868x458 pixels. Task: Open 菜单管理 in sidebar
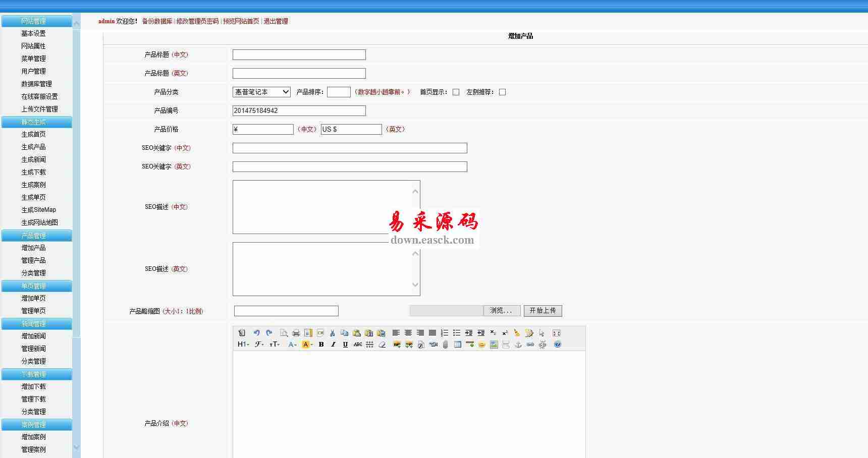tap(33, 59)
